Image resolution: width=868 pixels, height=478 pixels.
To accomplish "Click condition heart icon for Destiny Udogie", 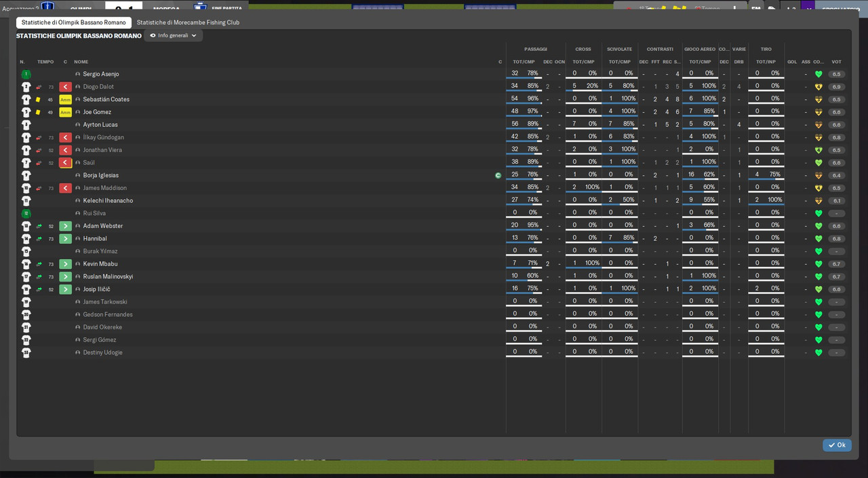I will coord(818,353).
